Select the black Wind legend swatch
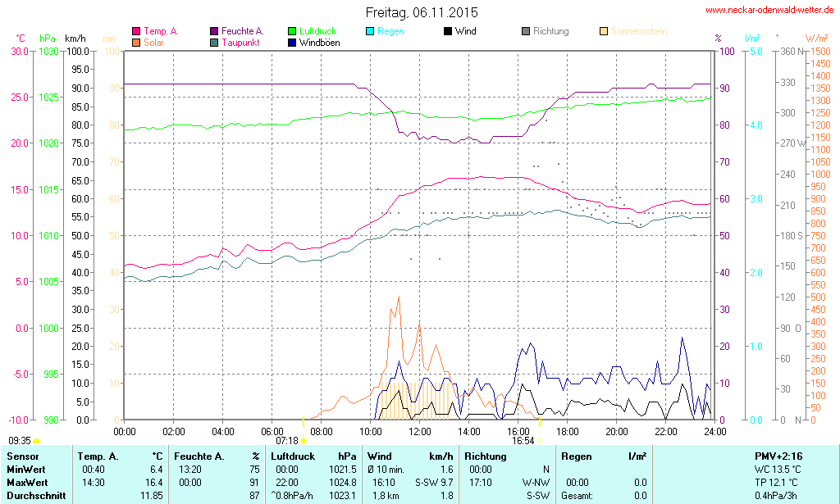Viewport: 840px width, 504px height. pos(448,32)
